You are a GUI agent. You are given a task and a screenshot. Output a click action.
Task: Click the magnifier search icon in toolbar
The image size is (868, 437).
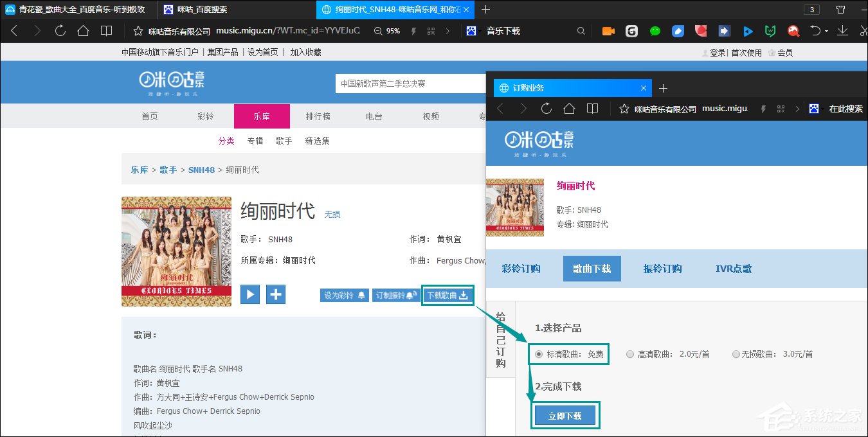click(x=581, y=30)
